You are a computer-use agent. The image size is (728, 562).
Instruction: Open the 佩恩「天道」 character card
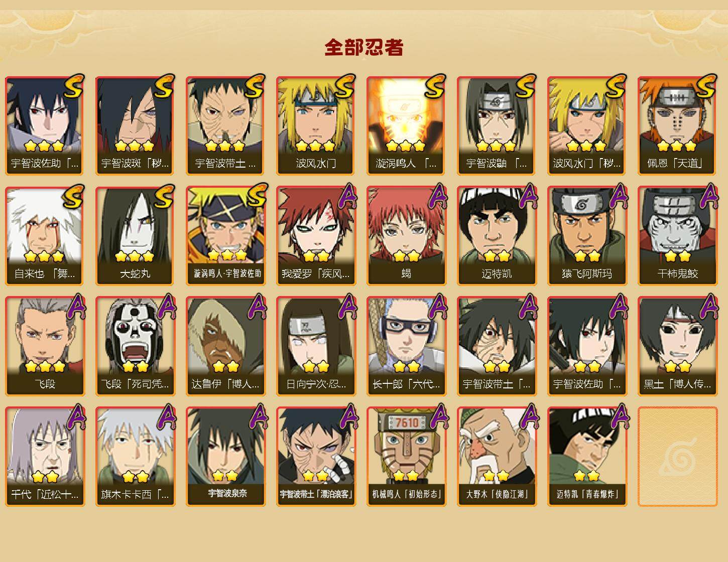pos(677,125)
